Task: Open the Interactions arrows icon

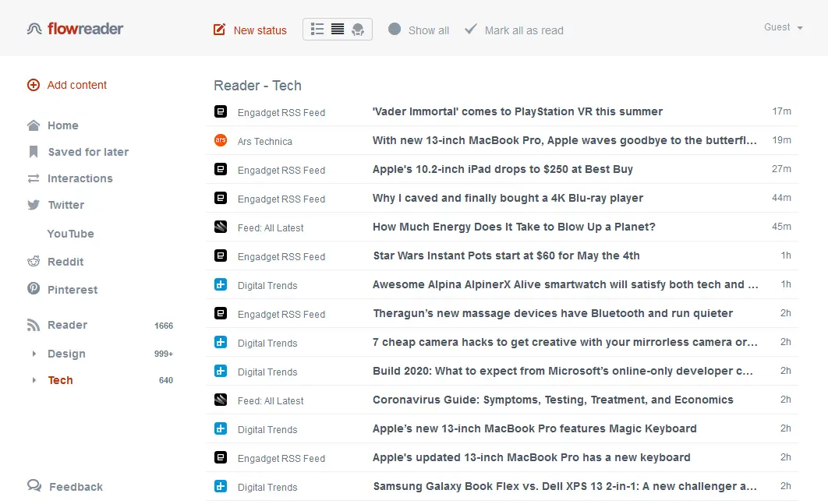Action: 34,178
